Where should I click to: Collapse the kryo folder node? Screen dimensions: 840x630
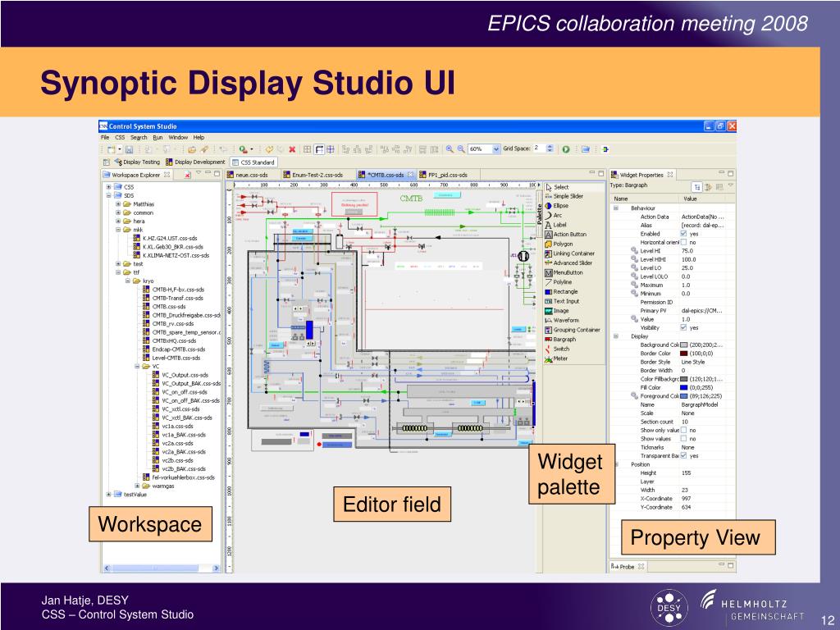pos(127,281)
